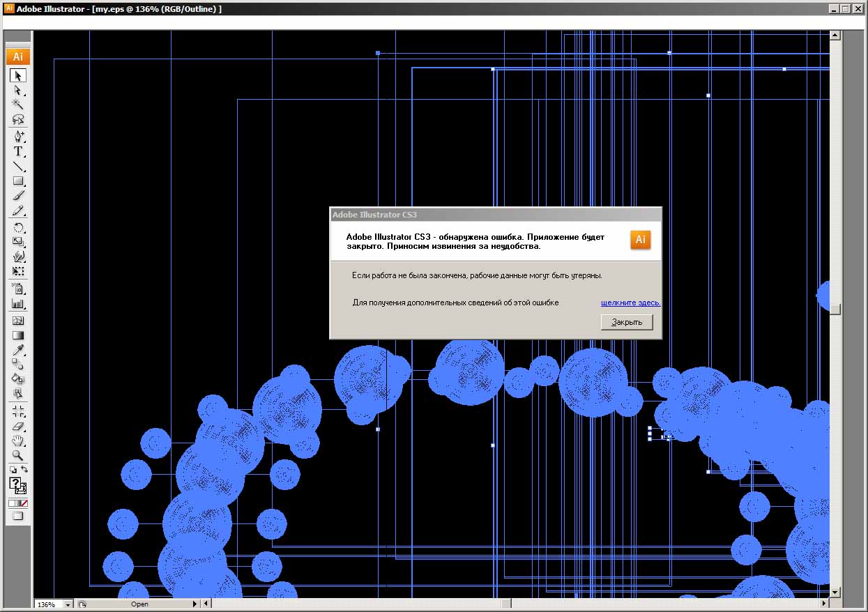Set the Color fill mode button

(x=12, y=503)
